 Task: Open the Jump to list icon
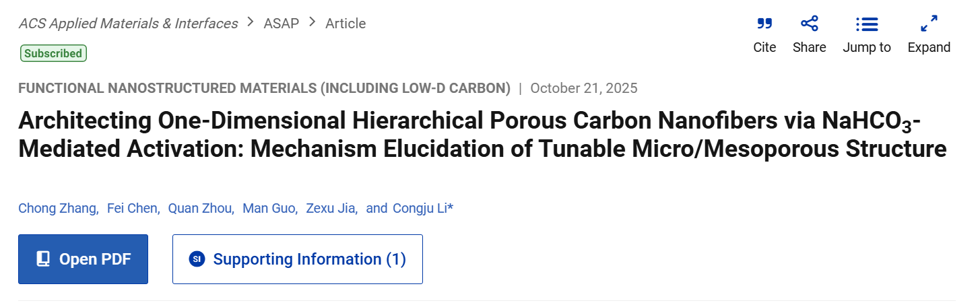pyautogui.click(x=867, y=24)
